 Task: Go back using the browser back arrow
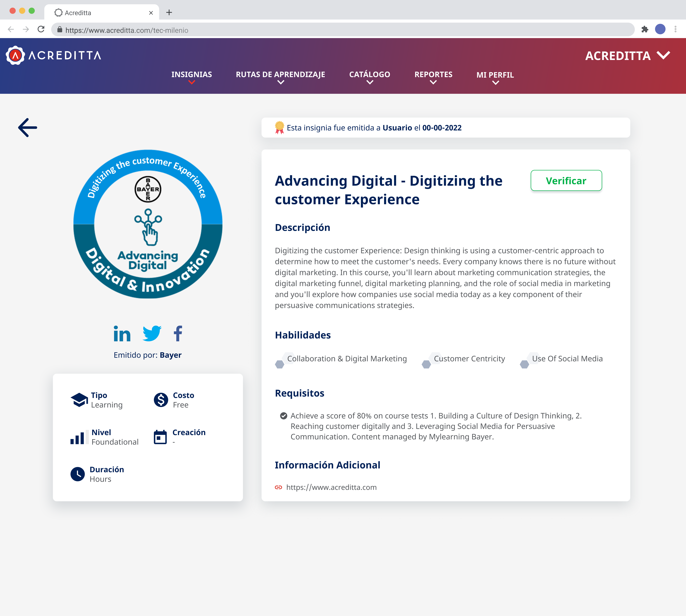point(11,29)
